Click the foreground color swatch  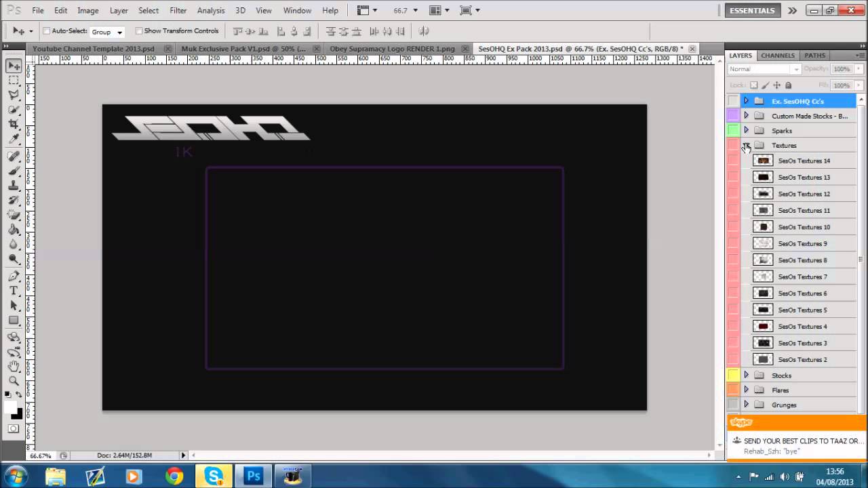click(x=11, y=407)
